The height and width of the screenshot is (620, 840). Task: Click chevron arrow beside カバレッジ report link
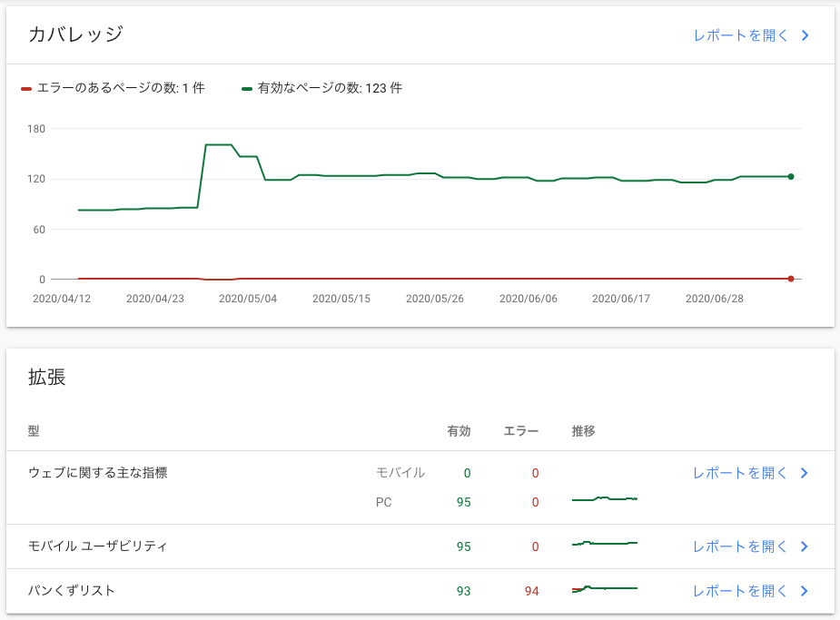click(x=805, y=35)
